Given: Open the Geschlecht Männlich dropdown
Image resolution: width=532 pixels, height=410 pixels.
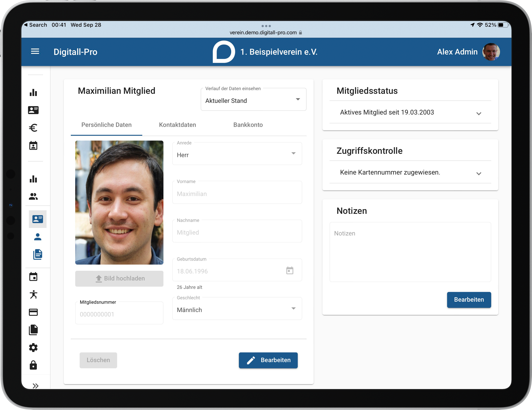Looking at the screenshot, I should 237,308.
